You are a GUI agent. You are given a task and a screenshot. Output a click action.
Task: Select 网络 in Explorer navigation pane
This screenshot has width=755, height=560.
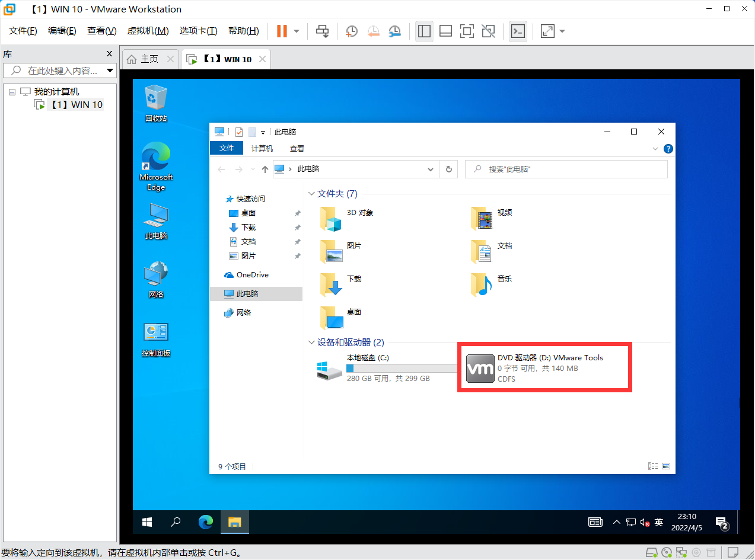tap(238, 313)
